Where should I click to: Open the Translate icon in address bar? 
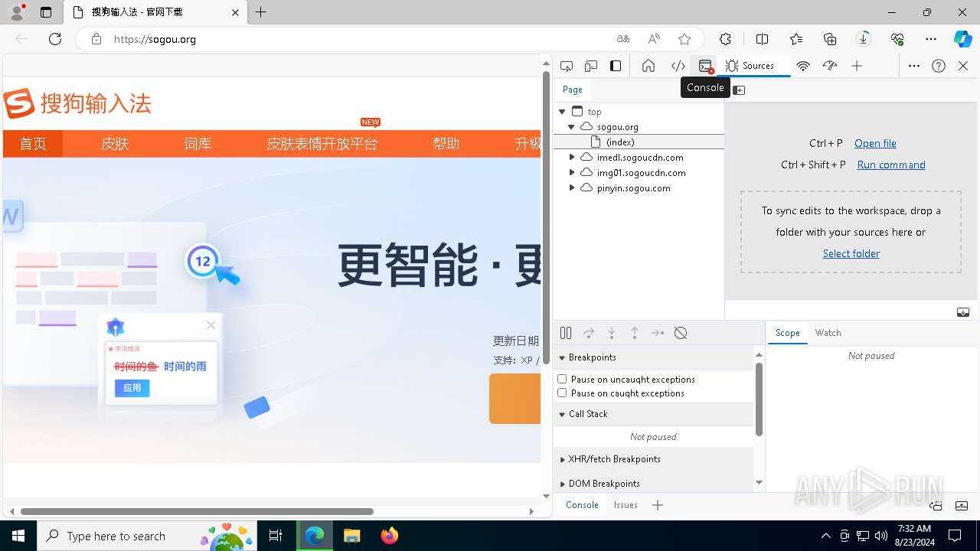click(x=623, y=39)
